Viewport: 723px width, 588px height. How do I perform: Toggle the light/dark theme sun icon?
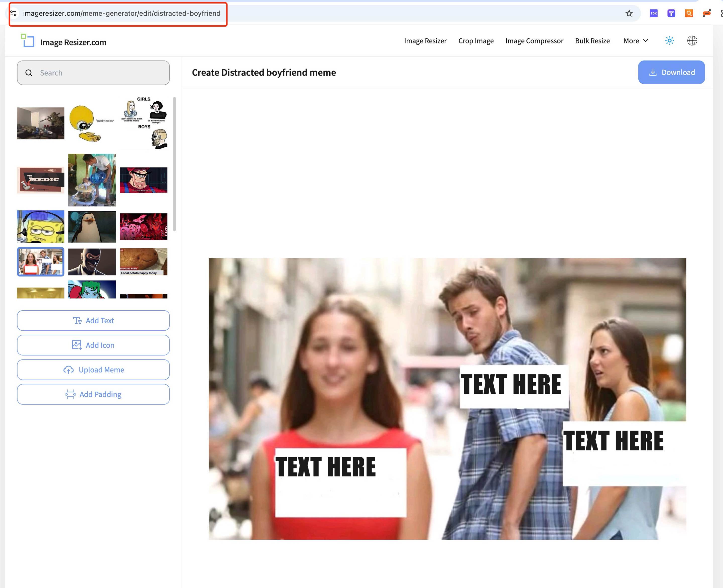[x=670, y=41]
